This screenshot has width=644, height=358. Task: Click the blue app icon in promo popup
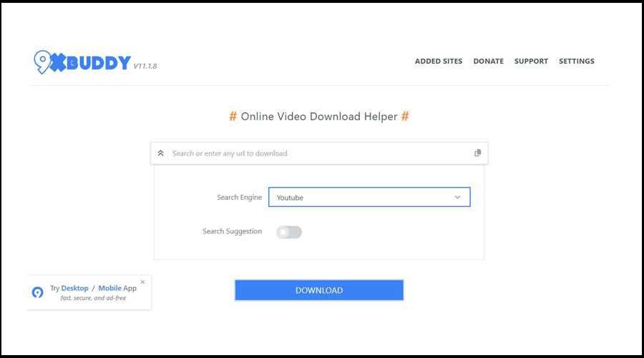click(x=37, y=292)
